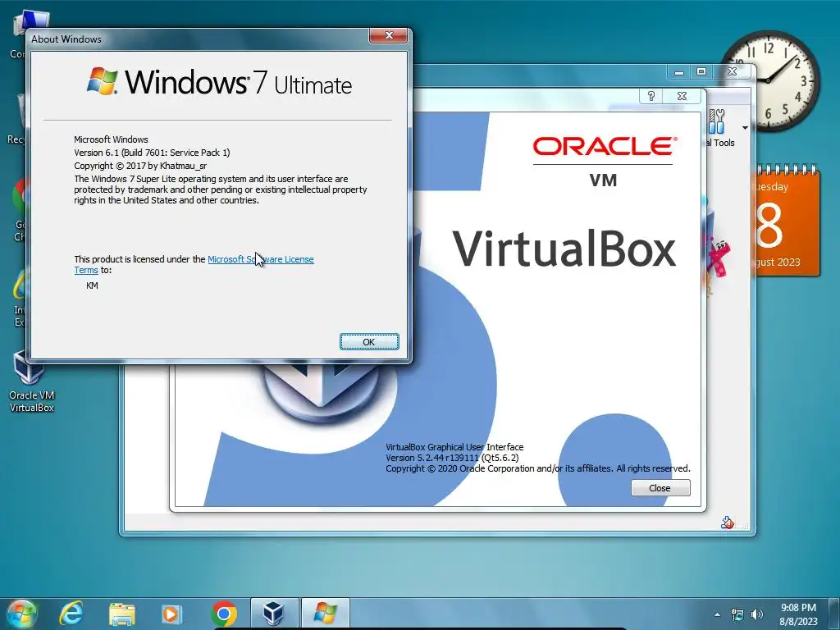Image resolution: width=840 pixels, height=630 pixels.
Task: Switch to About Windows taskbar button
Action: tap(325, 614)
